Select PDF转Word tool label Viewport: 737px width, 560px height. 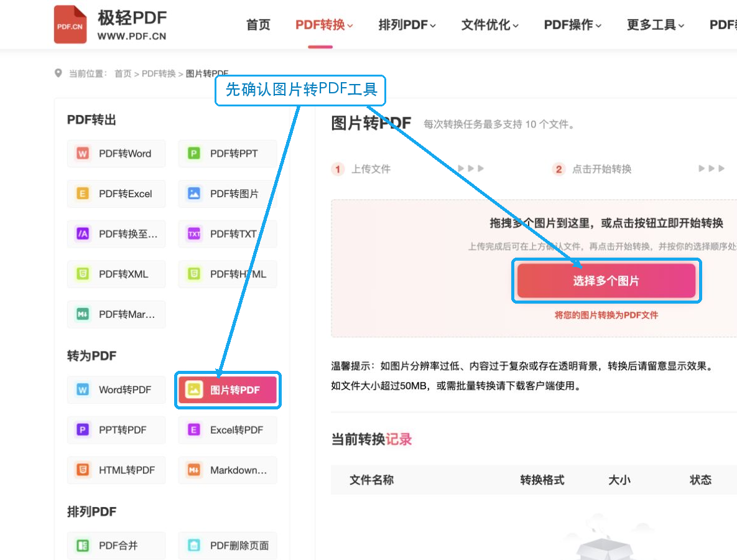tap(125, 154)
